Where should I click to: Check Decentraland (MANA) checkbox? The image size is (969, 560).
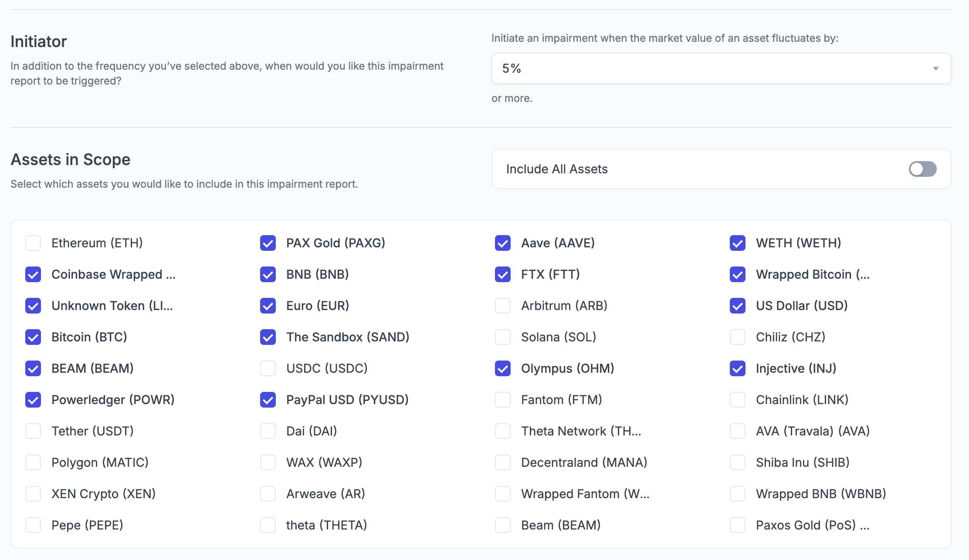click(503, 462)
